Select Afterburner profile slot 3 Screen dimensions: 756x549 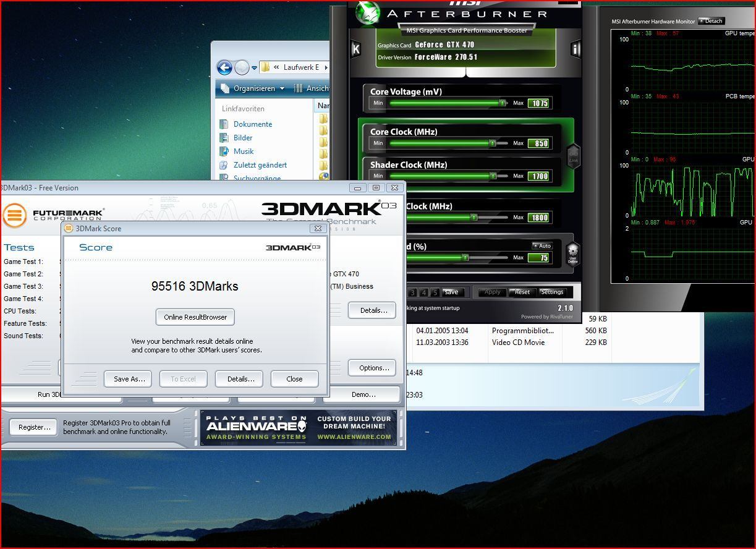pos(414,292)
